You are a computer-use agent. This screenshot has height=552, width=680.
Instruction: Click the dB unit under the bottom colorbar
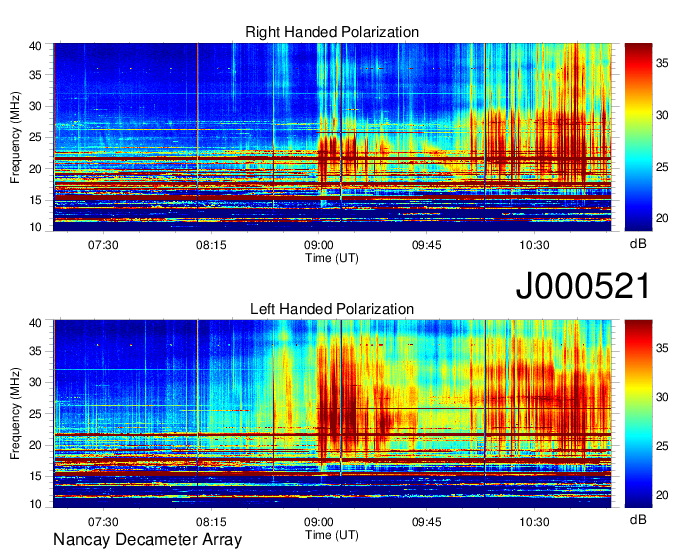(638, 519)
